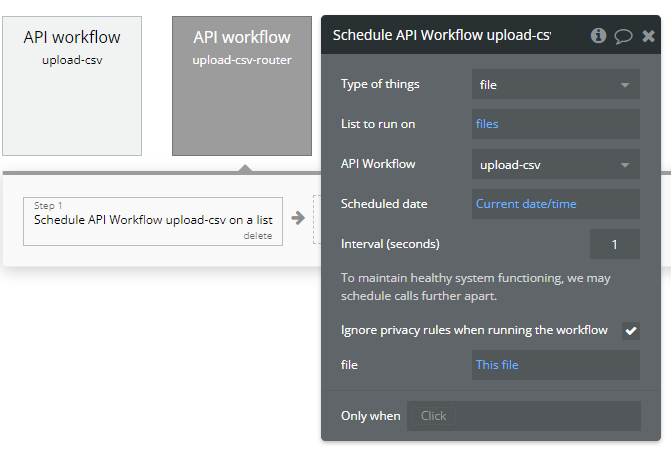This screenshot has width=671, height=452.
Task: Click the Only when condition field
Action: (x=523, y=416)
